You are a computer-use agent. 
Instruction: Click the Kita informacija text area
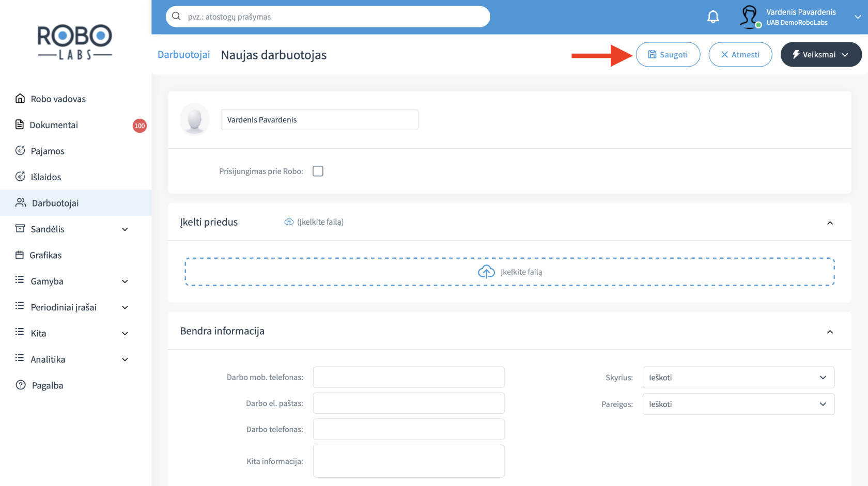point(409,461)
